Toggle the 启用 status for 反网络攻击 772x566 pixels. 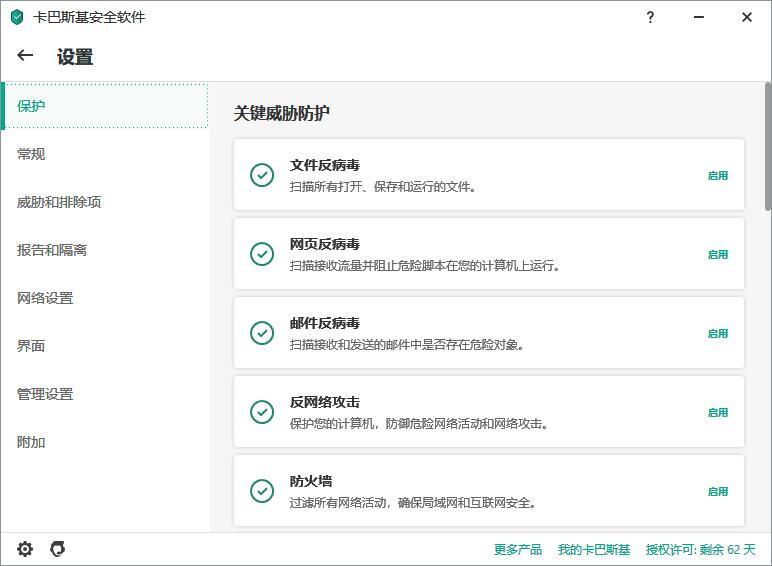click(717, 412)
